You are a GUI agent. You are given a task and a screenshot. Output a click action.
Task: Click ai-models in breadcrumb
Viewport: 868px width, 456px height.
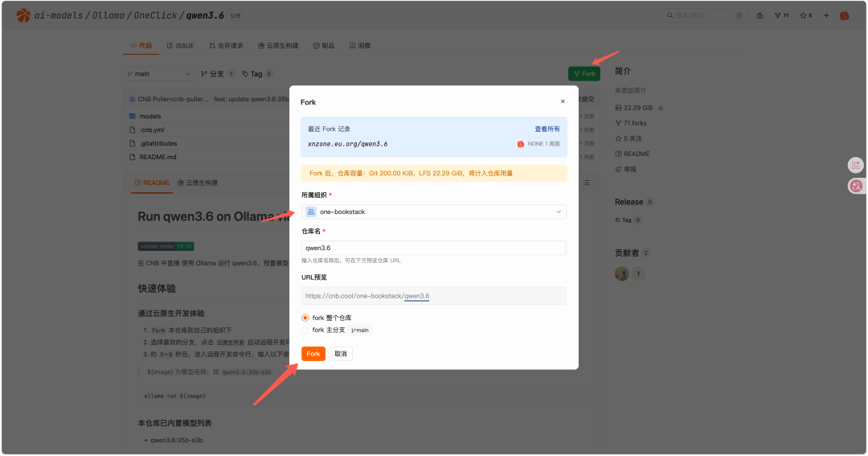59,15
